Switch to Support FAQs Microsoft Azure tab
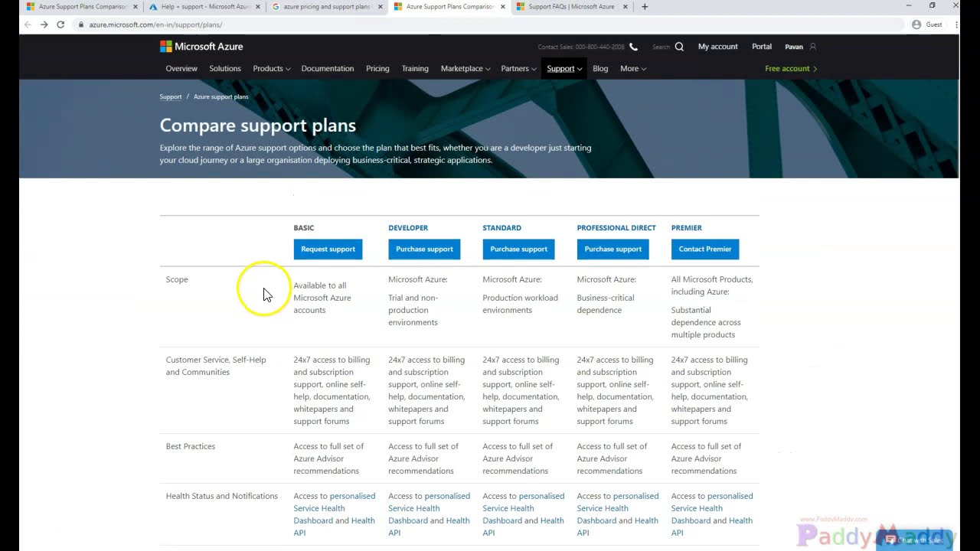980x551 pixels. [570, 7]
